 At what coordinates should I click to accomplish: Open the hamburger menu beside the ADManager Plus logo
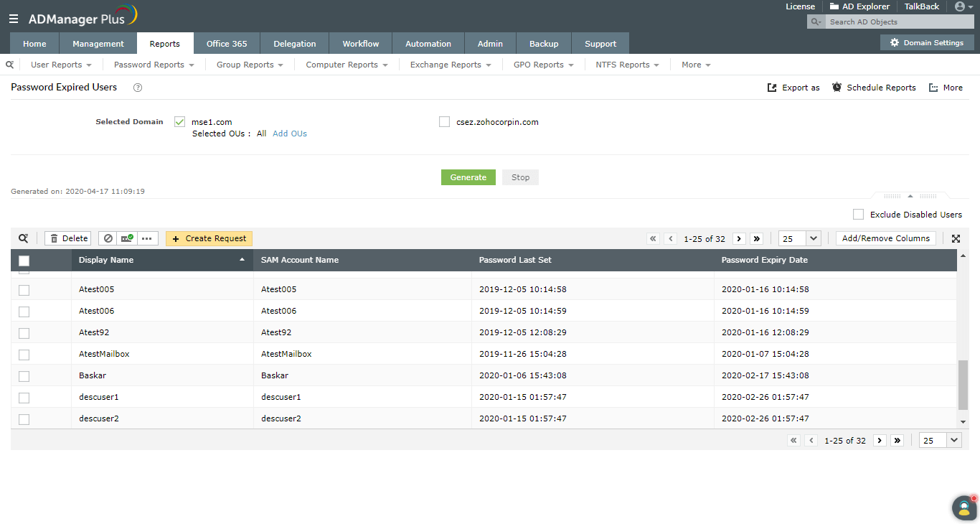14,19
